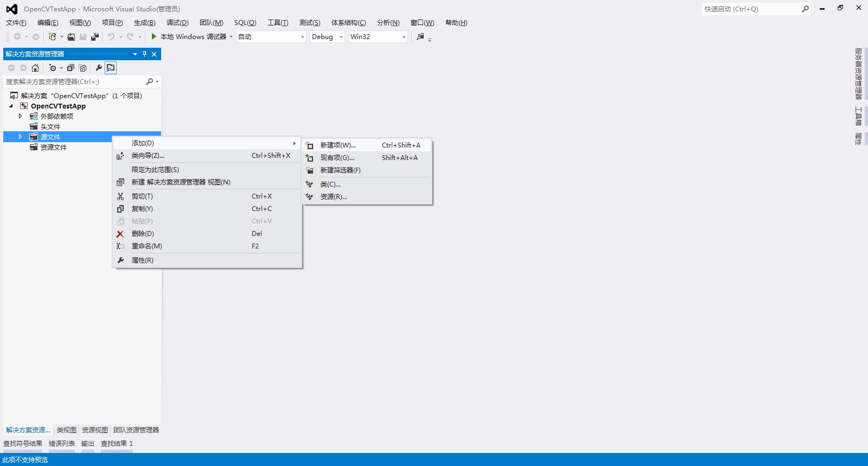
Task: Click the Save All toolbar icon
Action: tap(95, 37)
